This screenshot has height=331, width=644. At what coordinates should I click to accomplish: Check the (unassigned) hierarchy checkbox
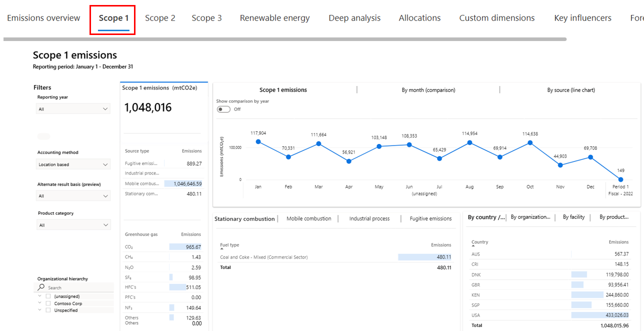[x=48, y=296]
